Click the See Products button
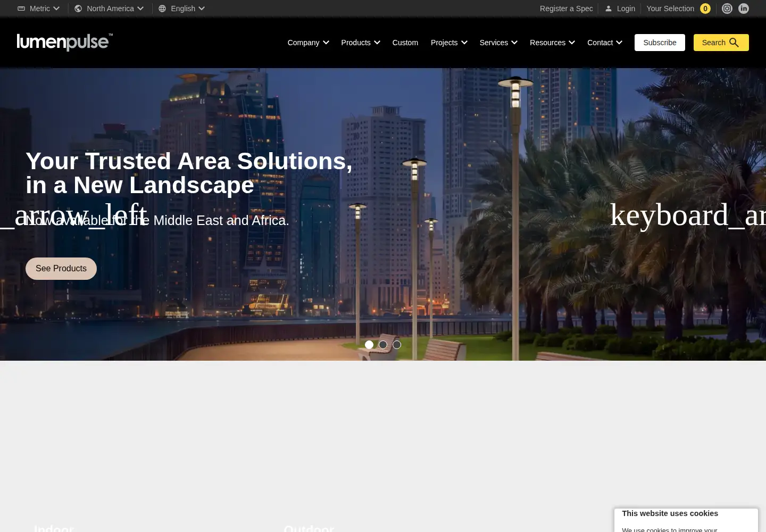Screen dimensions: 766x532 pos(61,269)
